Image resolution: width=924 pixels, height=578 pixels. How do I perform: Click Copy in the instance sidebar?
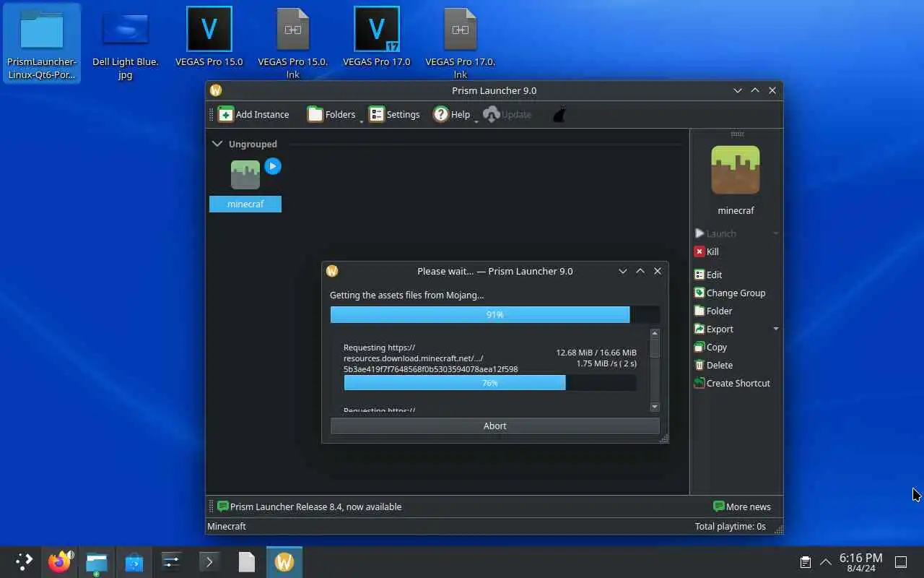(710, 347)
